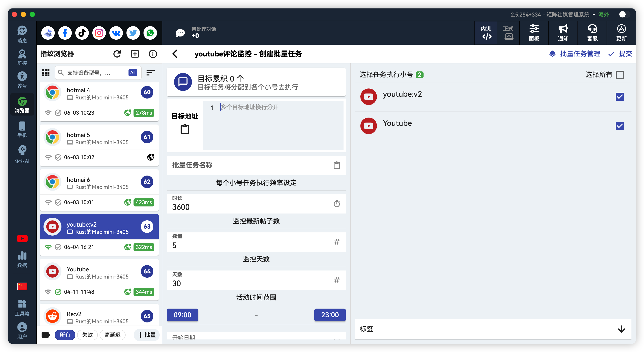The image size is (644, 352).
Task: Select the Facebook platform icon
Action: click(x=65, y=33)
